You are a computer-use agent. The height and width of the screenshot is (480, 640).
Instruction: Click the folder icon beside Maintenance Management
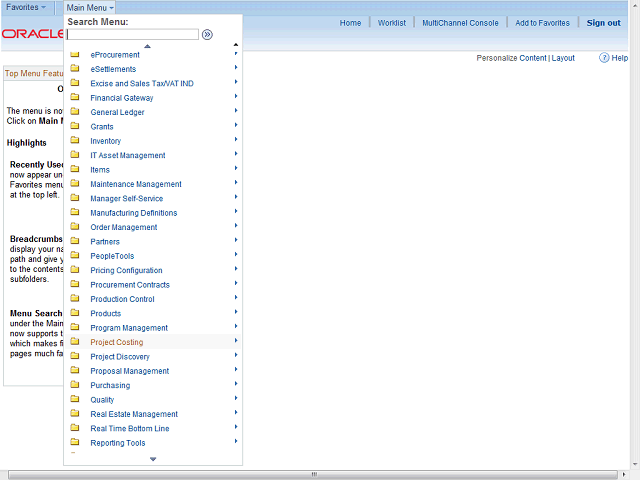tap(75, 183)
